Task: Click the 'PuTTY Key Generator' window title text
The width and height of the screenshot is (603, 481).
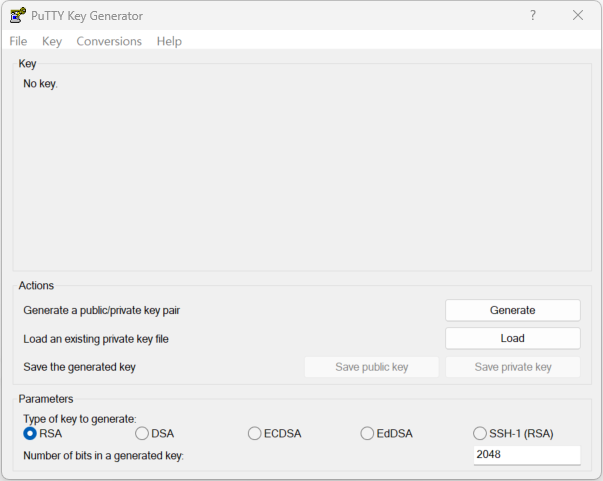Action: pos(87,16)
